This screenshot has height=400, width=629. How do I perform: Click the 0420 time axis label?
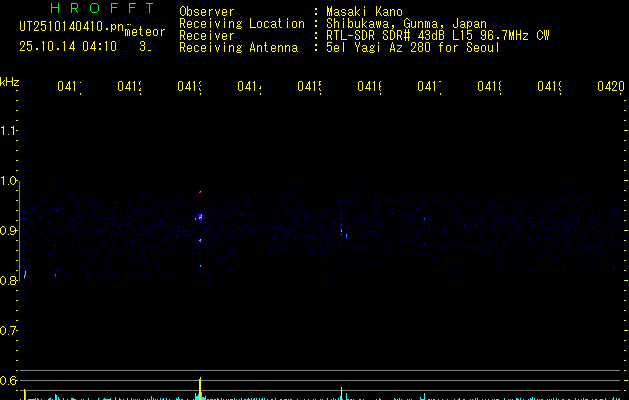[611, 86]
